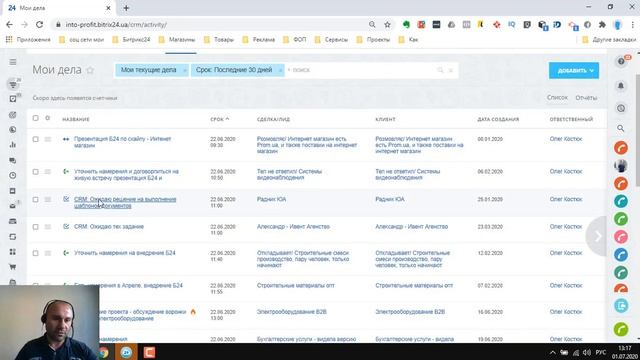Open the analytics bar chart sidebar icon
The height and width of the screenshot is (360, 640).
(x=13, y=145)
